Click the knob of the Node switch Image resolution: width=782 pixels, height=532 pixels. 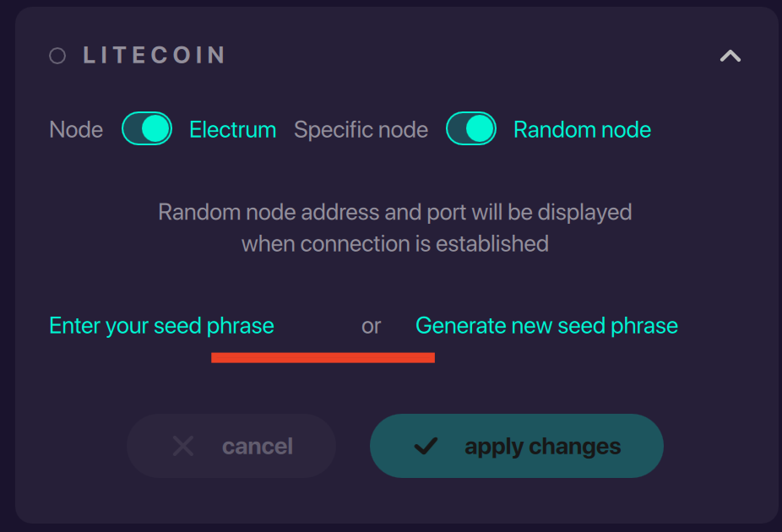coord(157,128)
